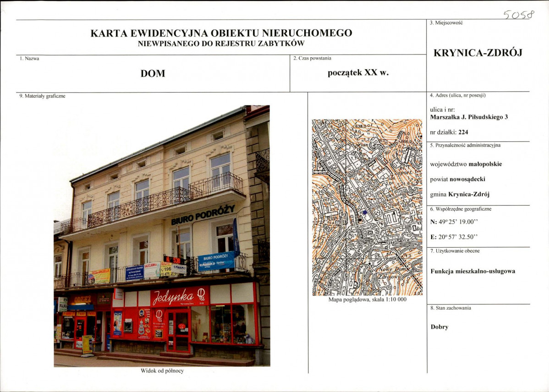
Task: Click the blue location marker on map
Action: coord(364,212)
